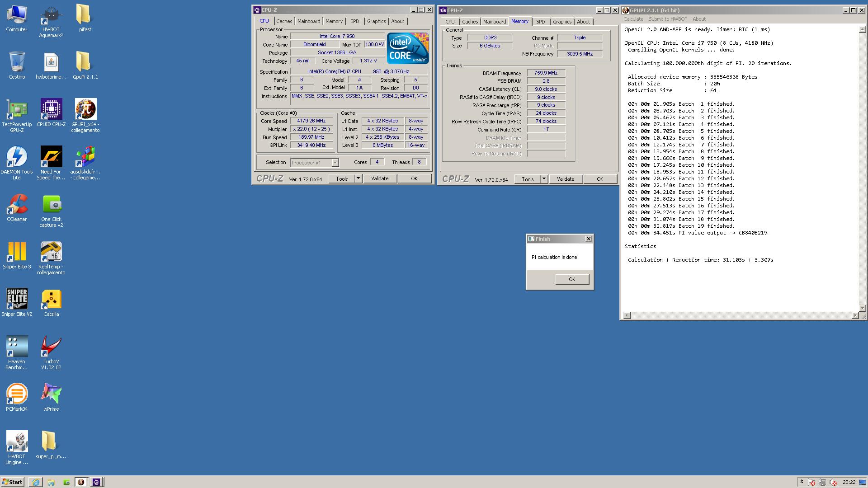Click GPUPI horizontal scrollbar left arrow
868x488 pixels.
click(x=627, y=315)
